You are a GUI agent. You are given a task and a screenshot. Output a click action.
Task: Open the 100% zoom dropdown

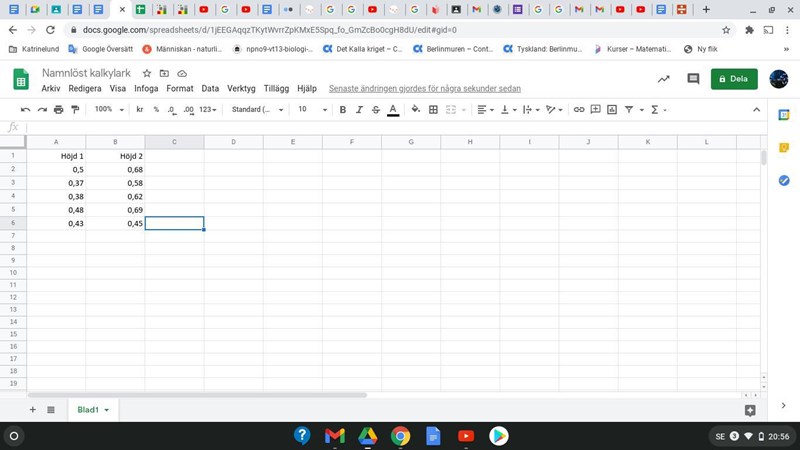[x=108, y=109]
